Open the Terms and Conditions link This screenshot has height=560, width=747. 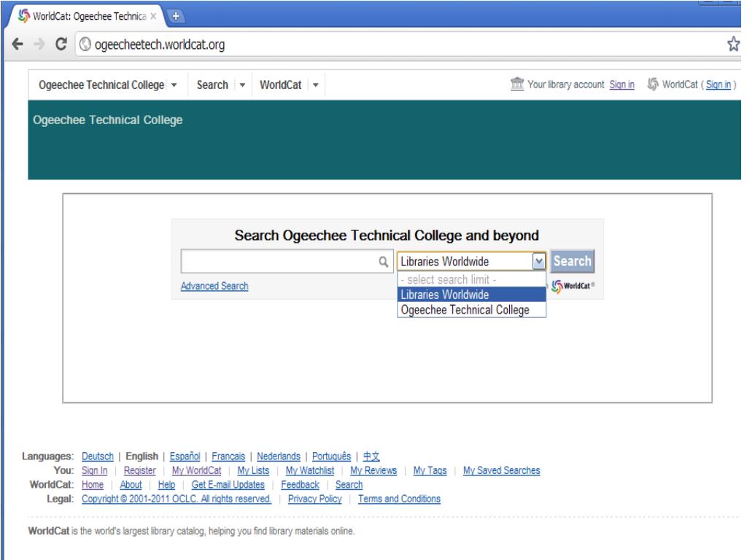click(x=399, y=499)
